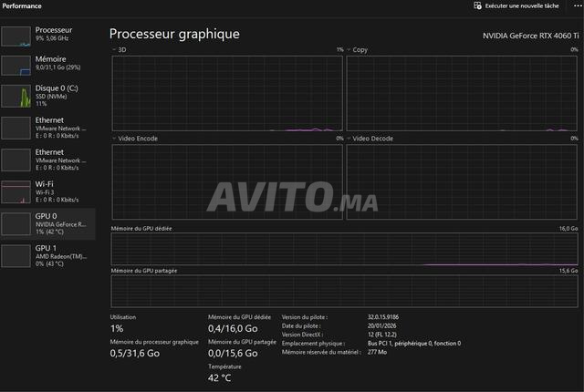Open the Video Encode engine dropdown
The height and width of the screenshot is (392, 584).
(135, 139)
